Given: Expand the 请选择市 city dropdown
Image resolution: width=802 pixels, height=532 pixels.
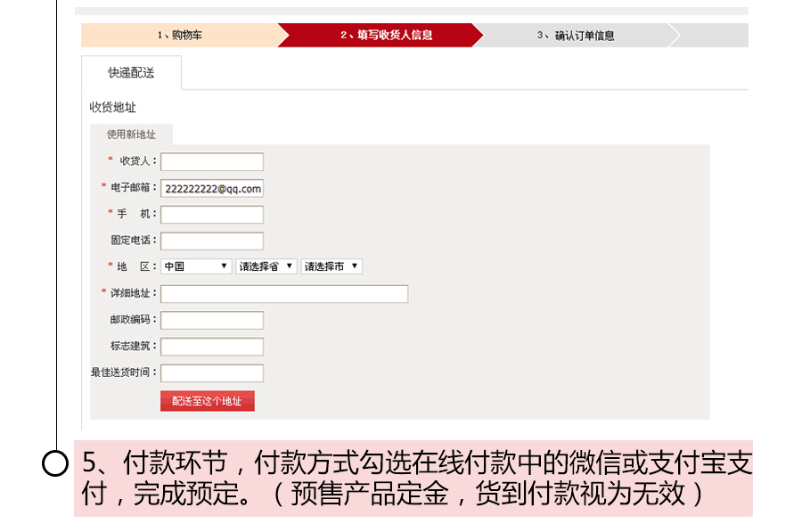Looking at the screenshot, I should point(331,266).
